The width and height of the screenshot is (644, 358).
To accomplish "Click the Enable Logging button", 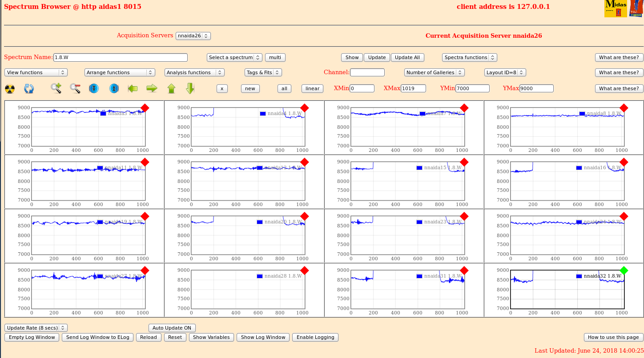I will (x=315, y=337).
